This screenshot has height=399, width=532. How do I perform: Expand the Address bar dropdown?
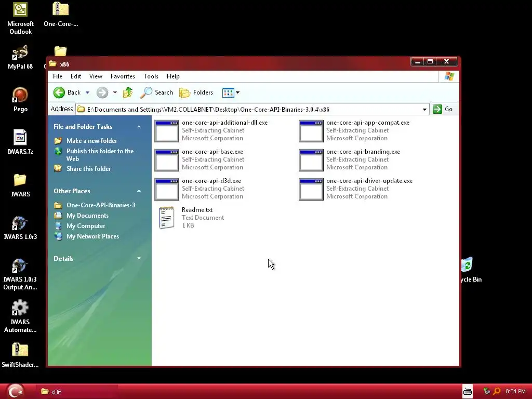click(x=424, y=109)
